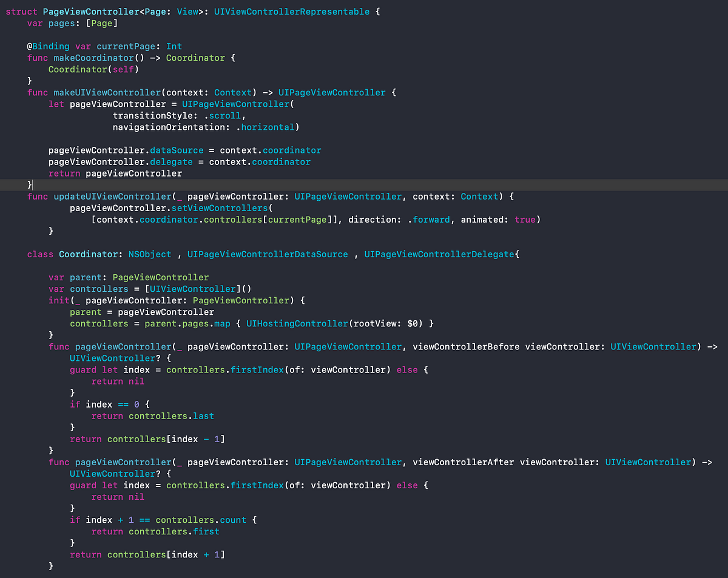Click the updateUIViewController function name
728x578 pixels.
pyautogui.click(x=110, y=196)
